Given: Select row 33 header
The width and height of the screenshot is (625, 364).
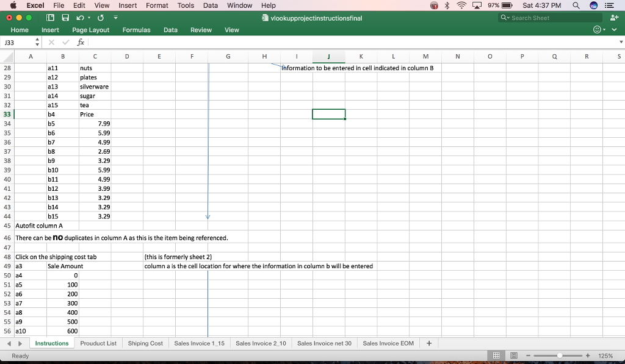Looking at the screenshot, I should 7,114.
